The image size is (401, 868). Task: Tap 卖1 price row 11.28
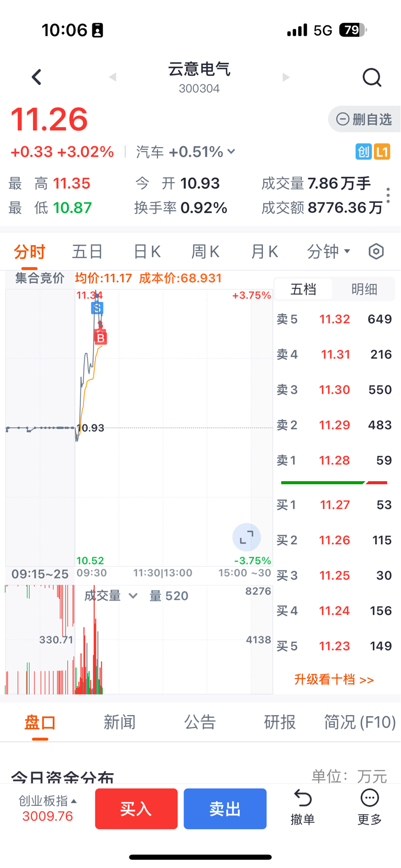(x=334, y=460)
